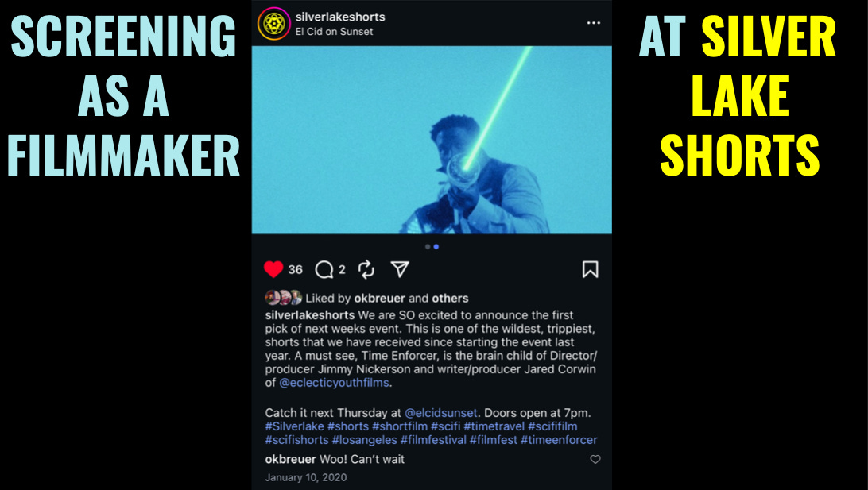Click the repost arrows icon

tap(366, 269)
